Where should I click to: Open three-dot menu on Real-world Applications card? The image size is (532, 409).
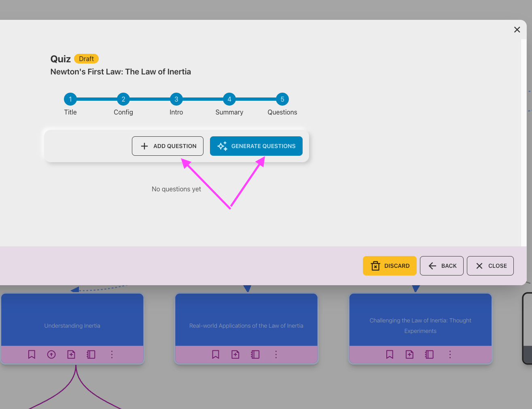click(276, 354)
